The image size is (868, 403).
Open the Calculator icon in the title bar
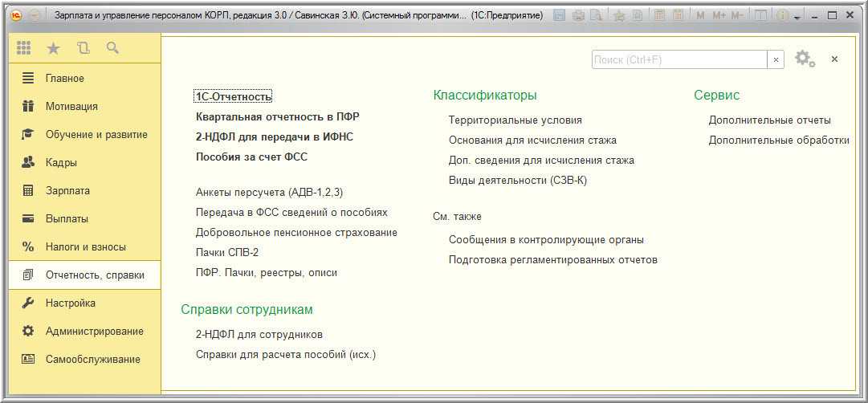[x=659, y=15]
